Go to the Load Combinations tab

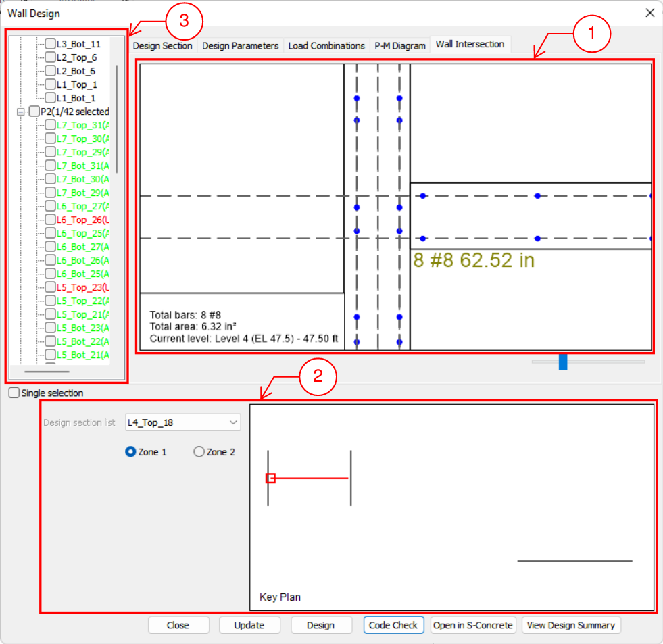coord(326,46)
